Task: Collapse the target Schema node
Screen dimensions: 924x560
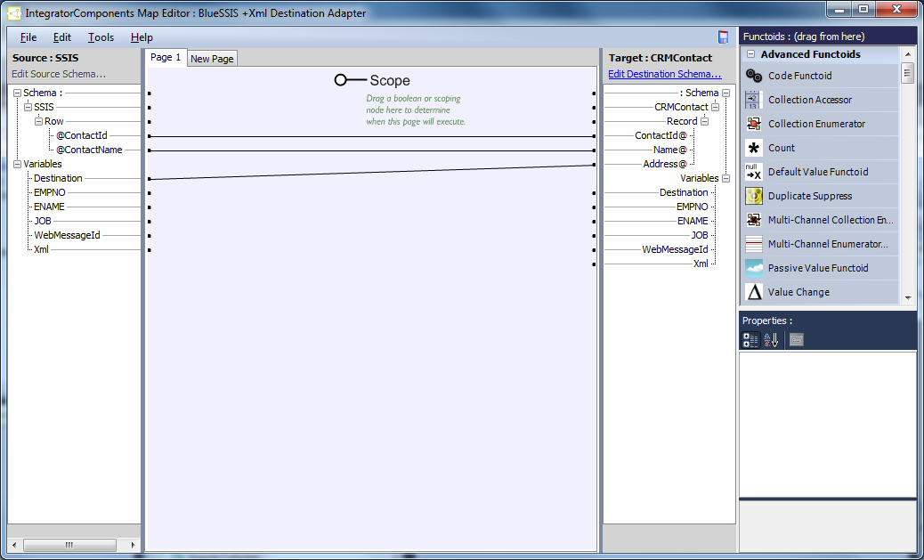Action: 726,93
